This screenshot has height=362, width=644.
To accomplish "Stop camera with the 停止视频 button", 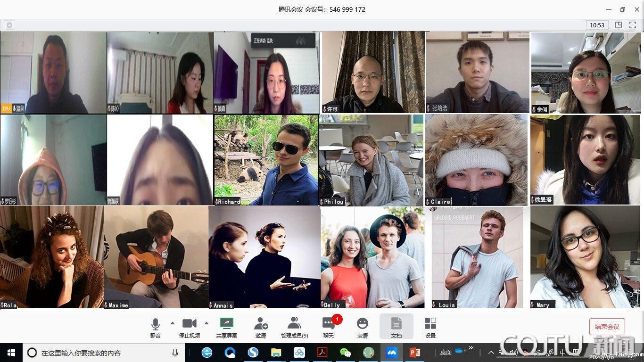I will [x=189, y=326].
